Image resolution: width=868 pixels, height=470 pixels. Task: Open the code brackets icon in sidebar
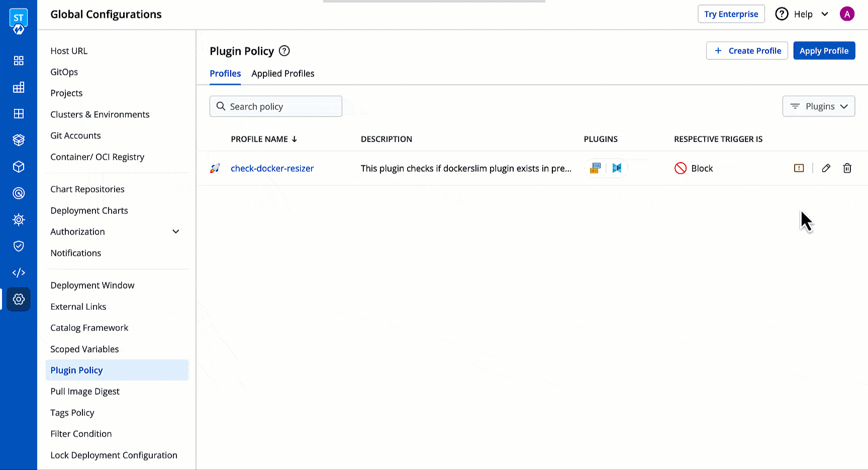pyautogui.click(x=19, y=273)
